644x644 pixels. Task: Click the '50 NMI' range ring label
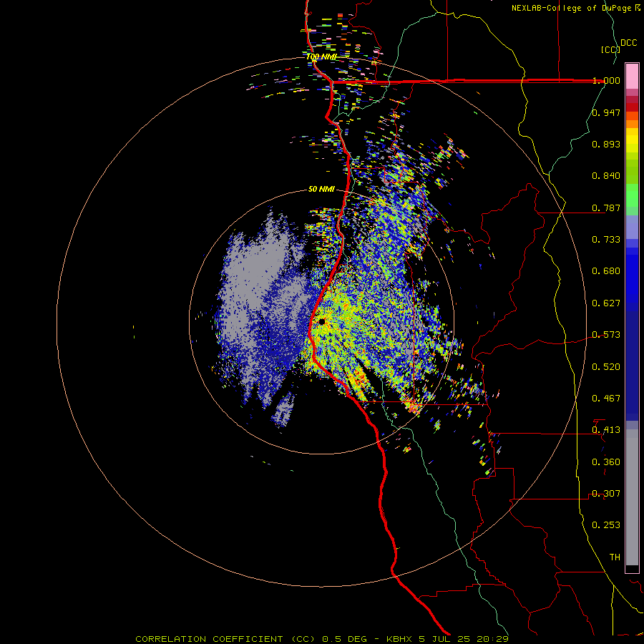pyautogui.click(x=321, y=189)
